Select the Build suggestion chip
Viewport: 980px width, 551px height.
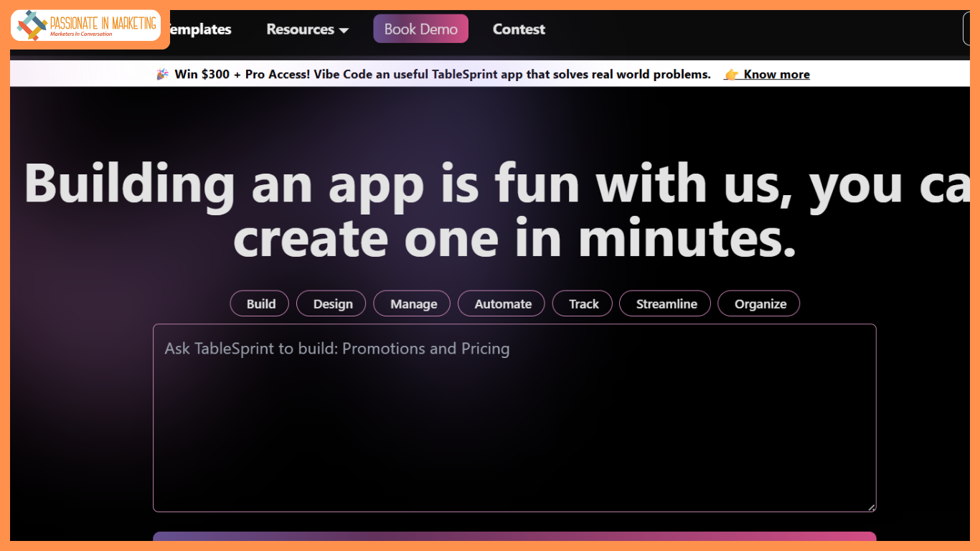260,303
